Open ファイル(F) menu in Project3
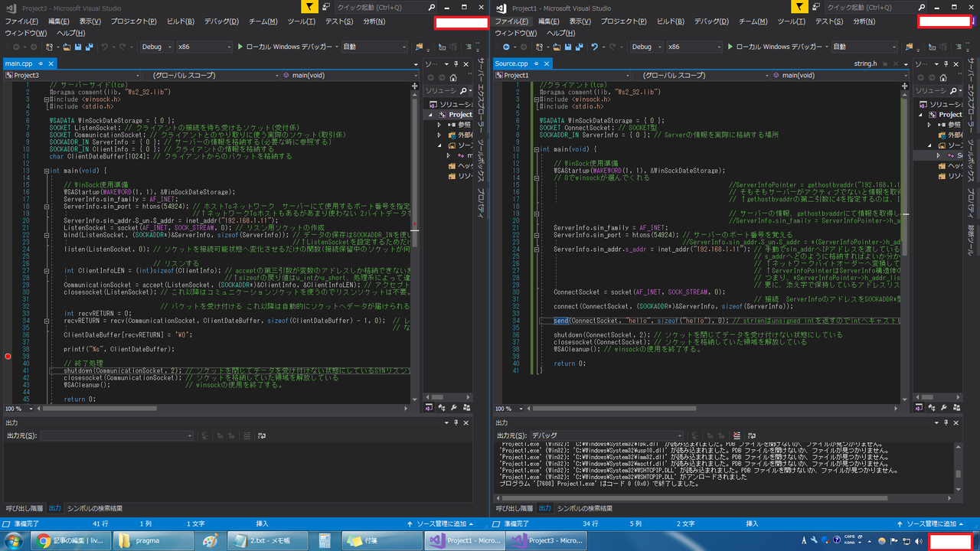The width and height of the screenshot is (980, 551). [x=21, y=21]
